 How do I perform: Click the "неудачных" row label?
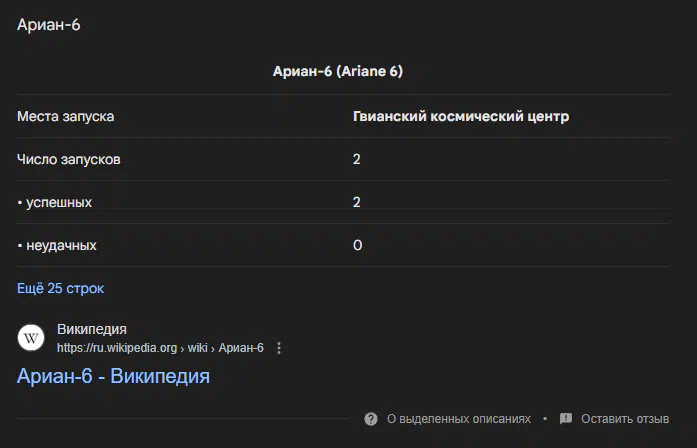click(x=61, y=245)
